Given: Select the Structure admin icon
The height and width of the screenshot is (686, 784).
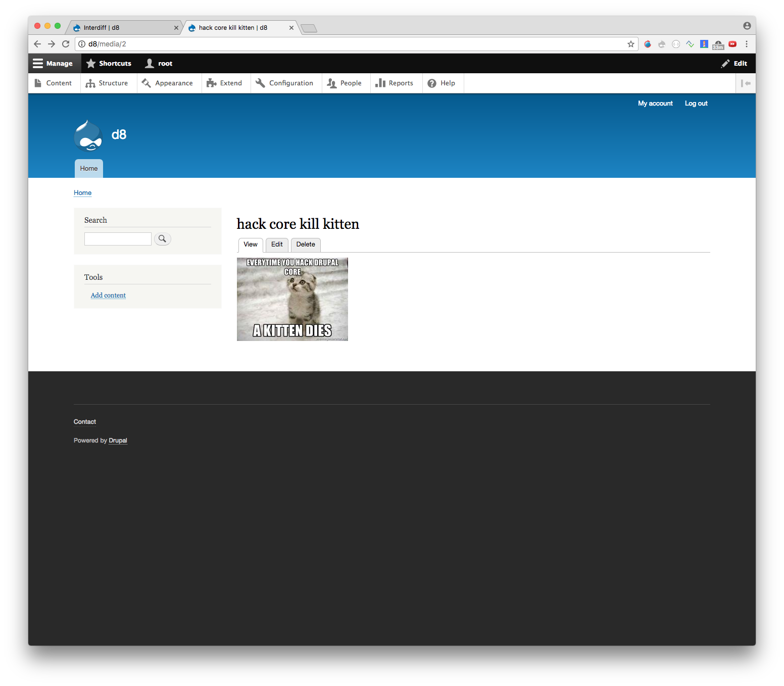Looking at the screenshot, I should [x=91, y=83].
